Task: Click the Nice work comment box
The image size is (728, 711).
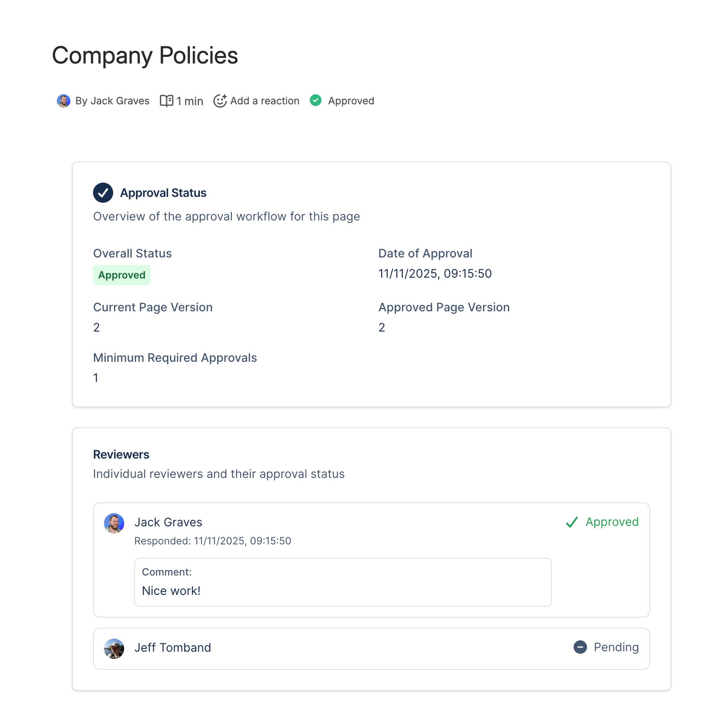Action: 342,582
